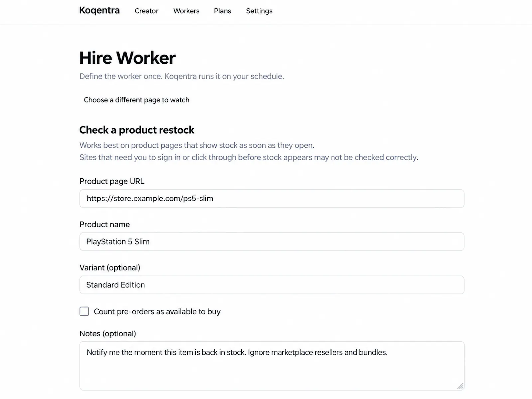Go to the Workers page
The height and width of the screenshot is (399, 532).
click(x=186, y=11)
